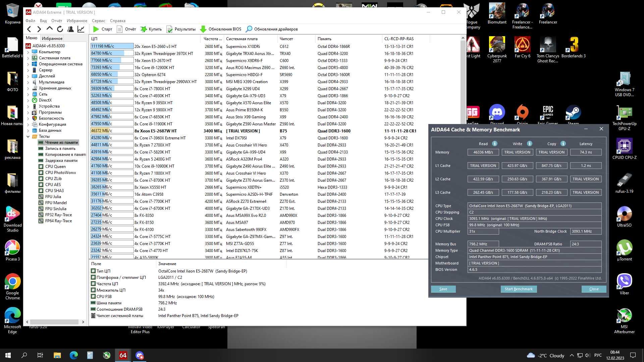644x362 pixels.
Task: Navigate up one level in AIDA64 toolbar
Action: (x=50, y=29)
